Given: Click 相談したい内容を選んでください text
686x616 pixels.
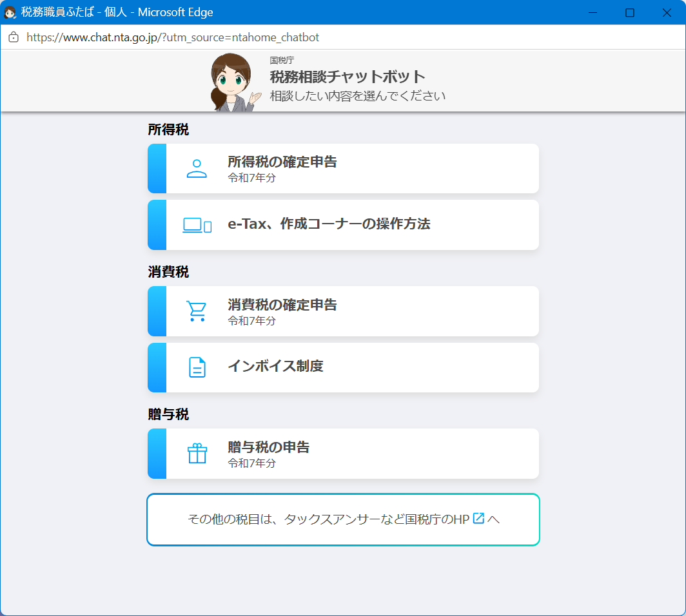Looking at the screenshot, I should 358,96.
